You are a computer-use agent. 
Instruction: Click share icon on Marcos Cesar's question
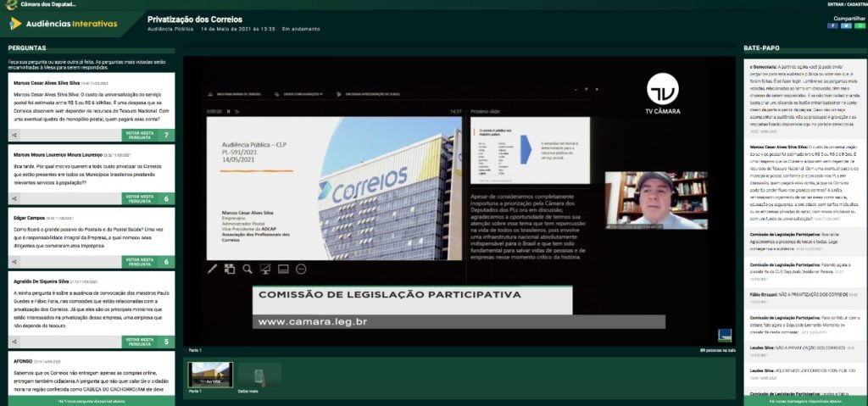pyautogui.click(x=17, y=135)
